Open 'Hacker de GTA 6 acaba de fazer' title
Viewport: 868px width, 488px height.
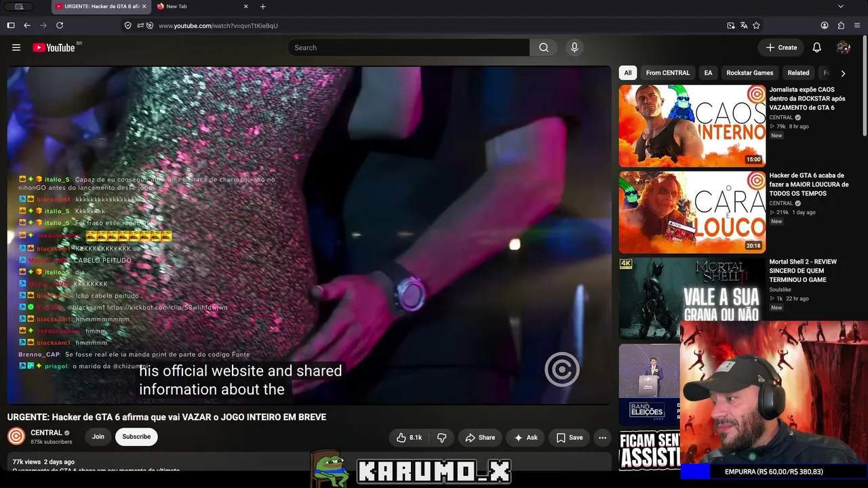tap(809, 184)
